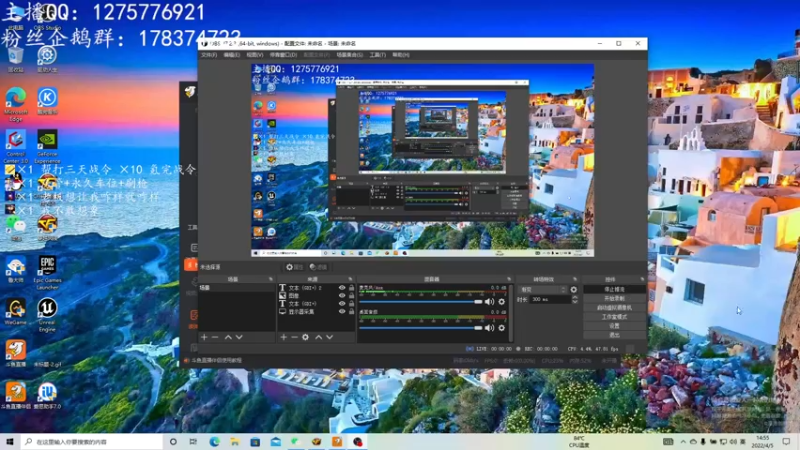The image size is (800, 450).
Task: Open Recycle Bin on the desktop
Action: tap(16, 60)
